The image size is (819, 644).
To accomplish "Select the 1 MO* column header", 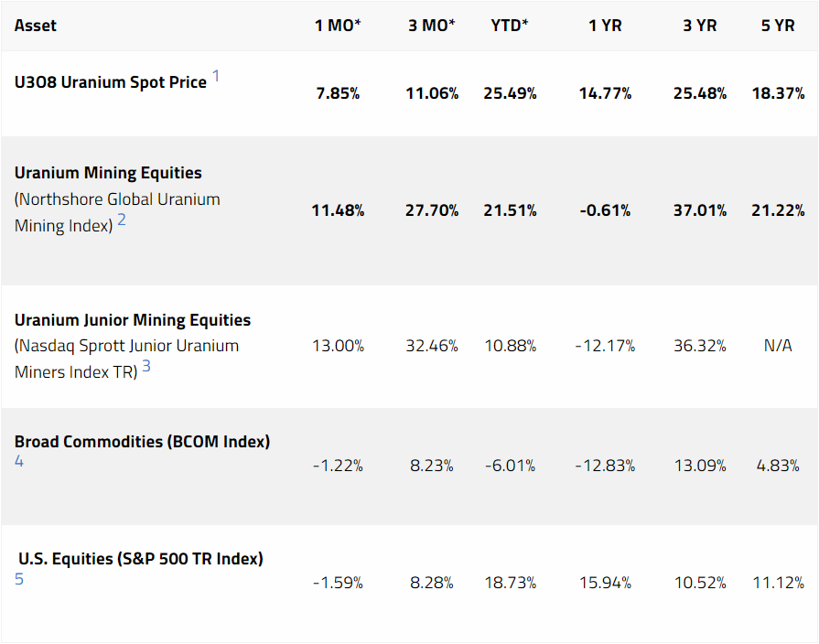I will 338,26.
